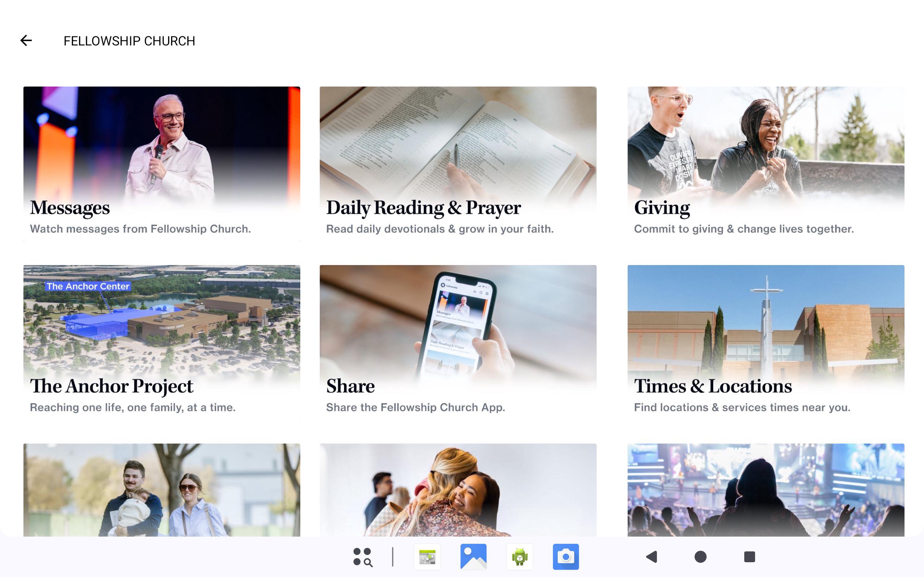Viewport: 924px width, 577px height.
Task: Open Daily Reading & Prayer card
Action: pos(458,164)
